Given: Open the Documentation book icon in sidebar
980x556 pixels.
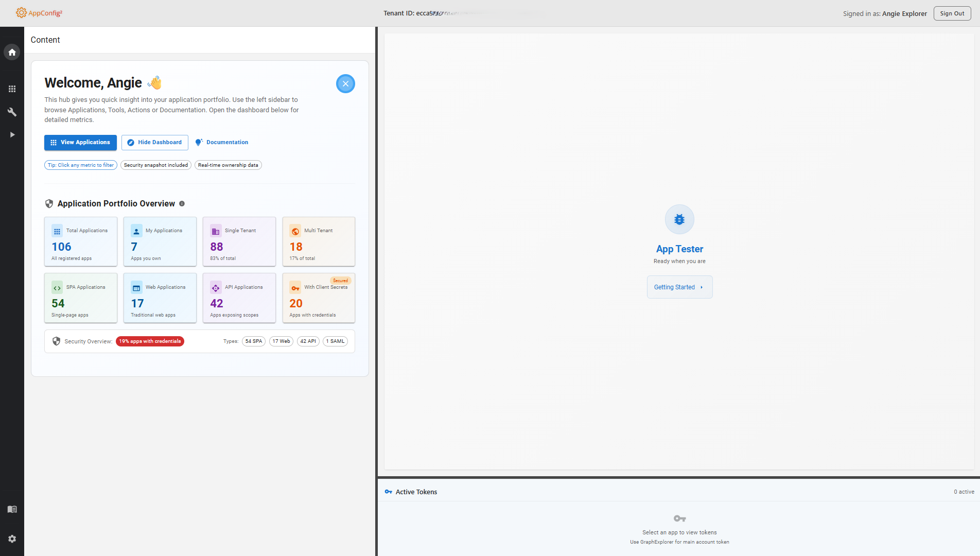Looking at the screenshot, I should click(x=12, y=509).
